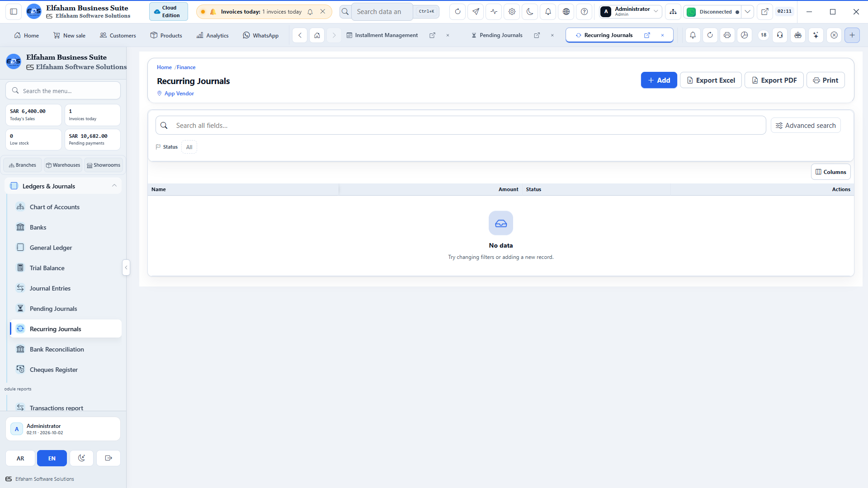Open Bank Reconciliation in sidebar

[66, 349]
